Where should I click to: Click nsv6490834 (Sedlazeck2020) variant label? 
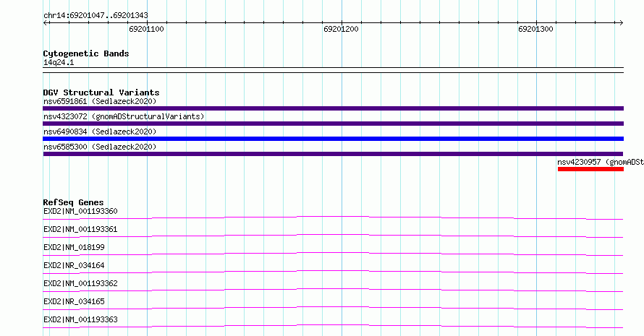(x=100, y=132)
